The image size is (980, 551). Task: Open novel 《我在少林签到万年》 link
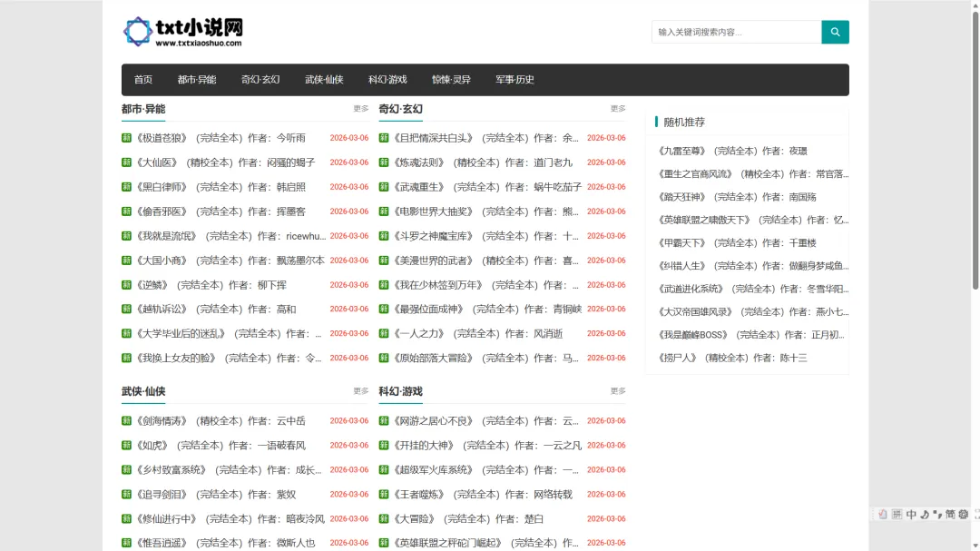(x=485, y=284)
